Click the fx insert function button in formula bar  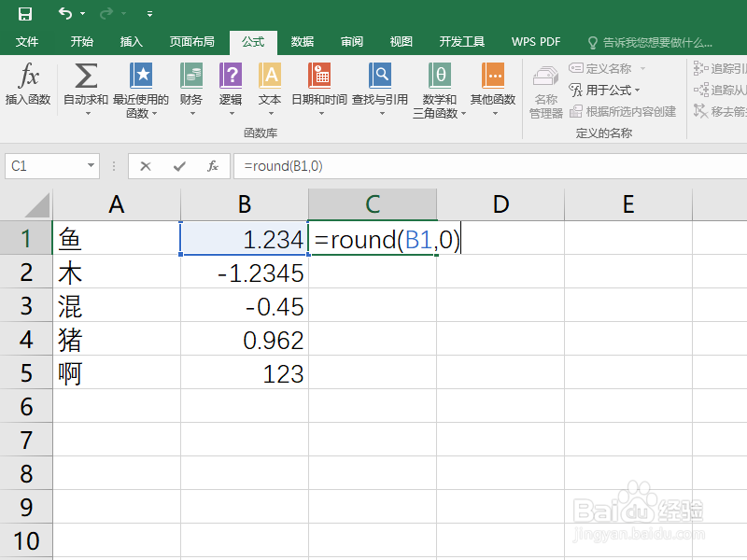pos(213,166)
